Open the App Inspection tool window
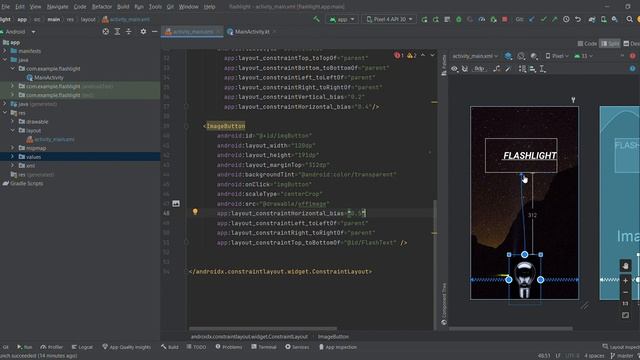This screenshot has width=640, height=360. tap(338, 347)
